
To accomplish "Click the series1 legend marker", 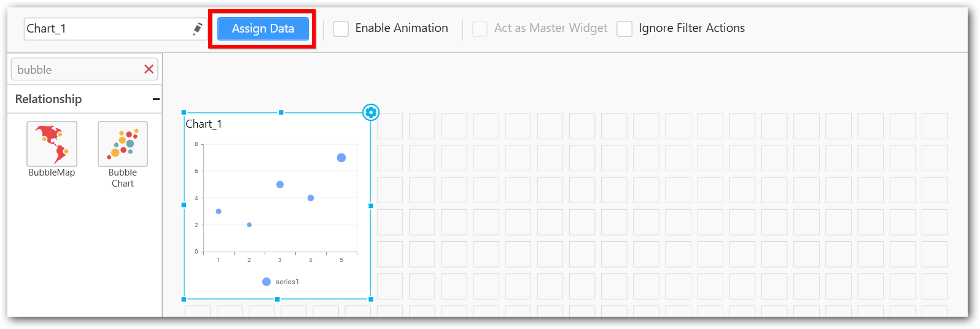I will click(x=266, y=282).
